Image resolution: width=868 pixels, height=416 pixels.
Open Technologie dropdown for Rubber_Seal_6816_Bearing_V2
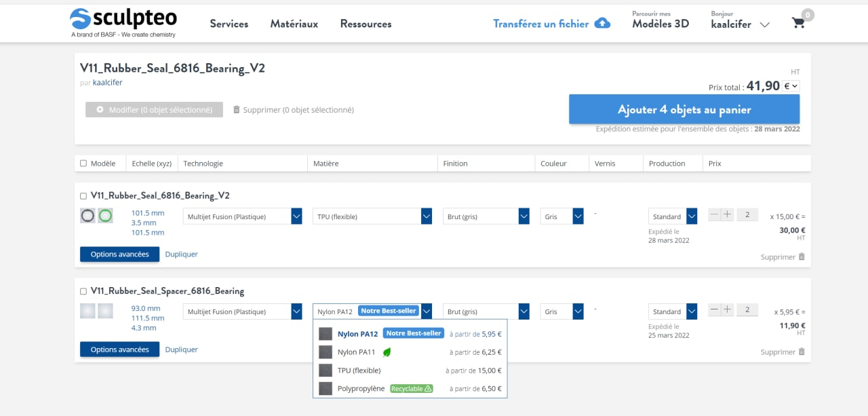[243, 216]
